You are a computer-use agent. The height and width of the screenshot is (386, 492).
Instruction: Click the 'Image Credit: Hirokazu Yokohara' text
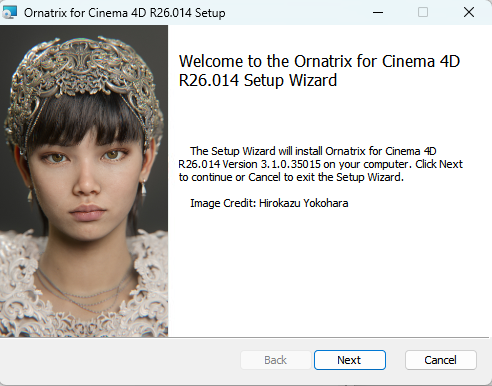pos(269,203)
